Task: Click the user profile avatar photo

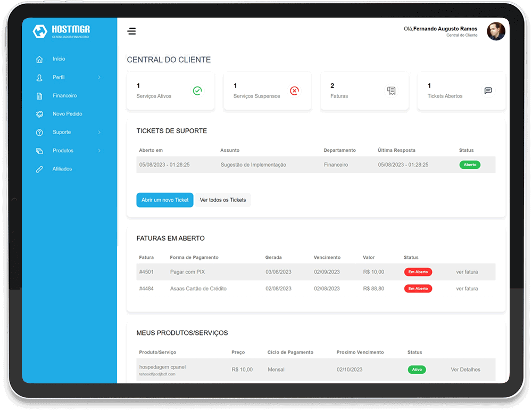Action: coord(496,31)
